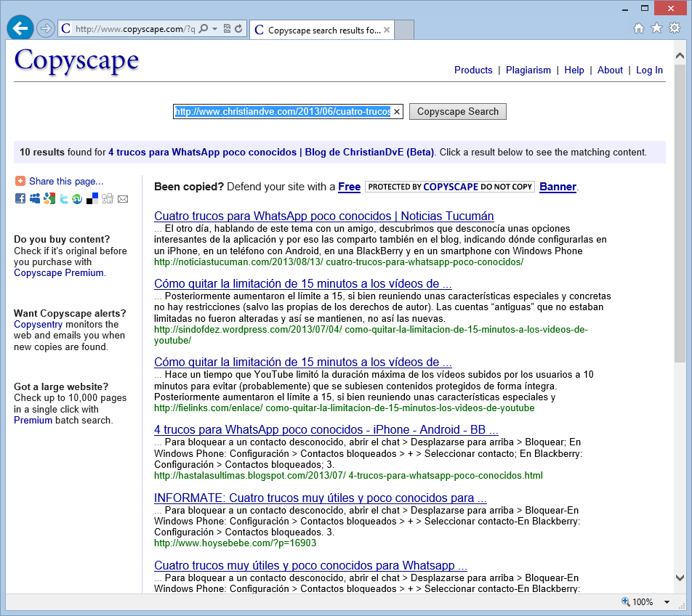This screenshot has width=692, height=616.
Task: Open the browser Tools gear icon
Action: (x=675, y=28)
